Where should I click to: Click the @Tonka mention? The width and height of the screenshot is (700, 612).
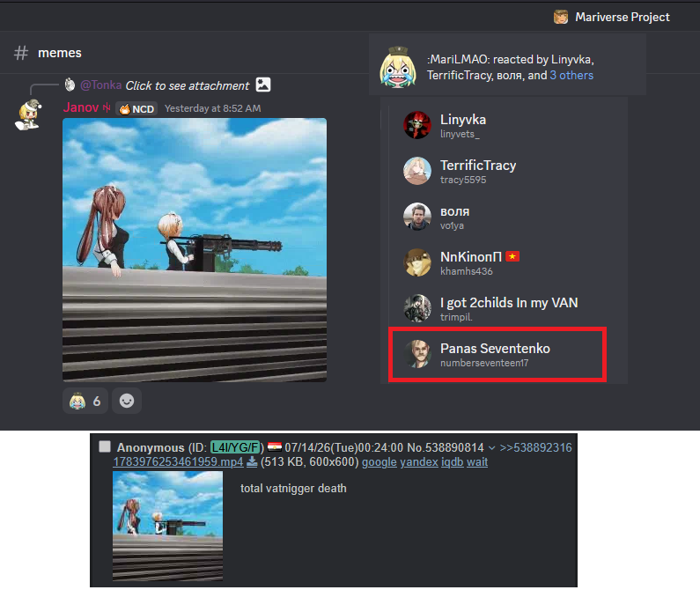point(101,85)
